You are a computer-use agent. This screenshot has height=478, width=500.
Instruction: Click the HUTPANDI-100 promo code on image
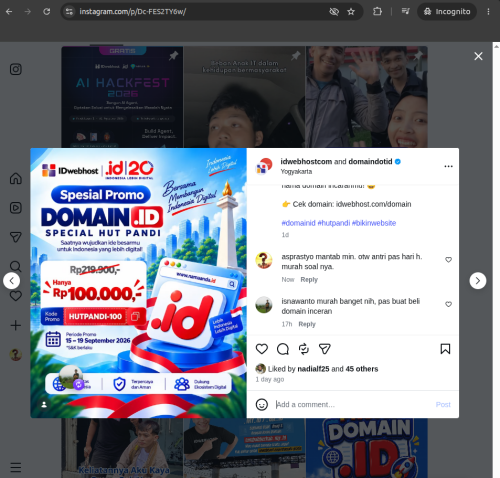coord(95,316)
